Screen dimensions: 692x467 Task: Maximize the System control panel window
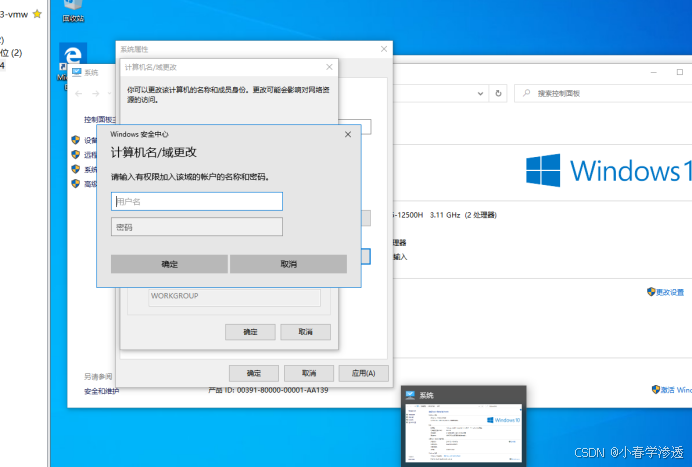680,72
